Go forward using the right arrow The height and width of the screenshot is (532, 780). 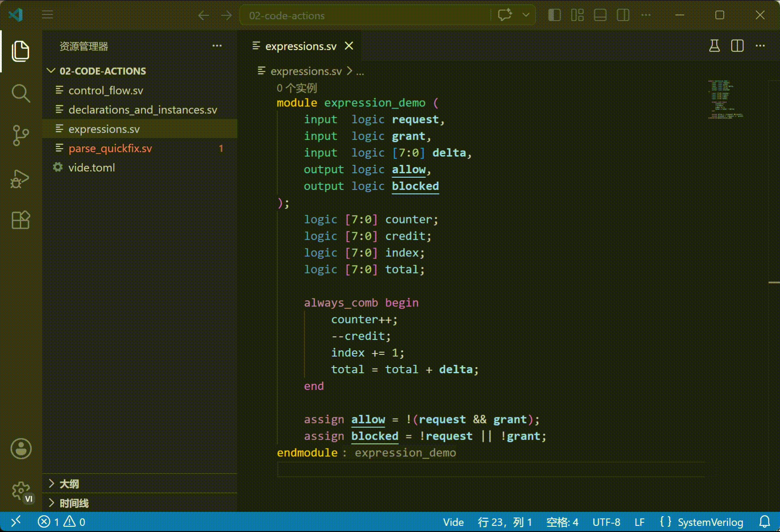point(226,15)
